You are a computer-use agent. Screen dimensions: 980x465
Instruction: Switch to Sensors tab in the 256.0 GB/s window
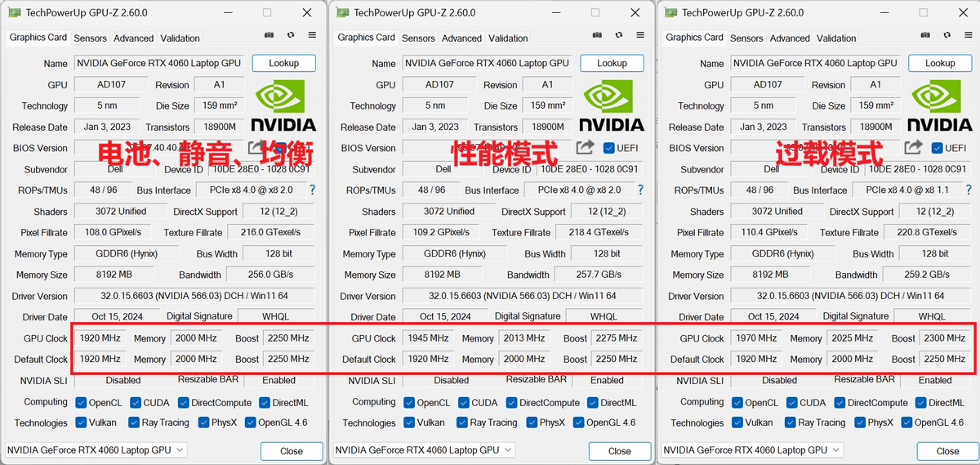(x=90, y=38)
